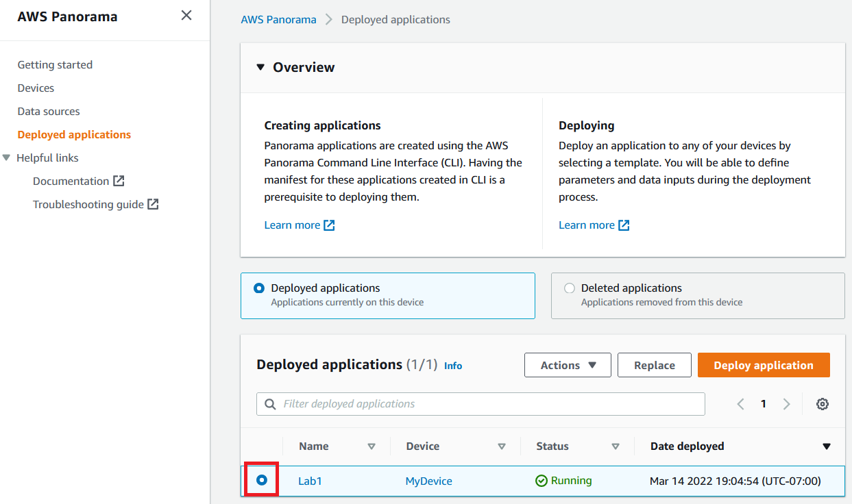Viewport: 852px width, 504px height.
Task: Open Info link next to Deployed applications
Action: (453, 366)
